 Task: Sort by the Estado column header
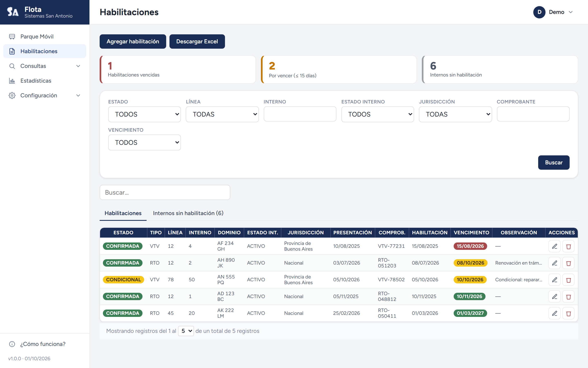[x=123, y=233]
